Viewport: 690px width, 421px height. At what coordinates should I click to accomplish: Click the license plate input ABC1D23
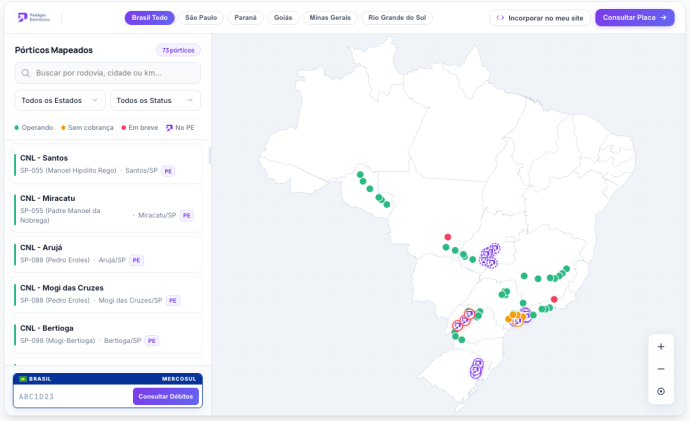[x=73, y=396]
